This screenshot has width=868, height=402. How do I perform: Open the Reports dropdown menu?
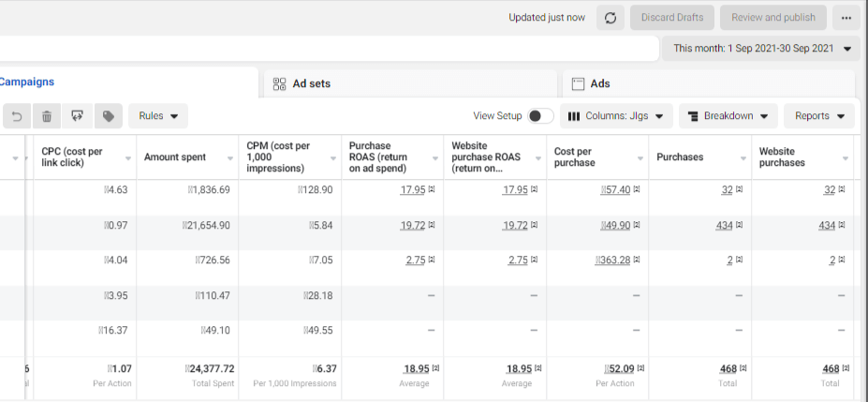[818, 116]
